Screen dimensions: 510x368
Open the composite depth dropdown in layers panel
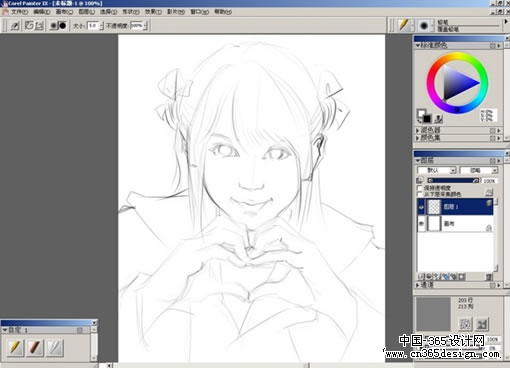[x=478, y=170]
